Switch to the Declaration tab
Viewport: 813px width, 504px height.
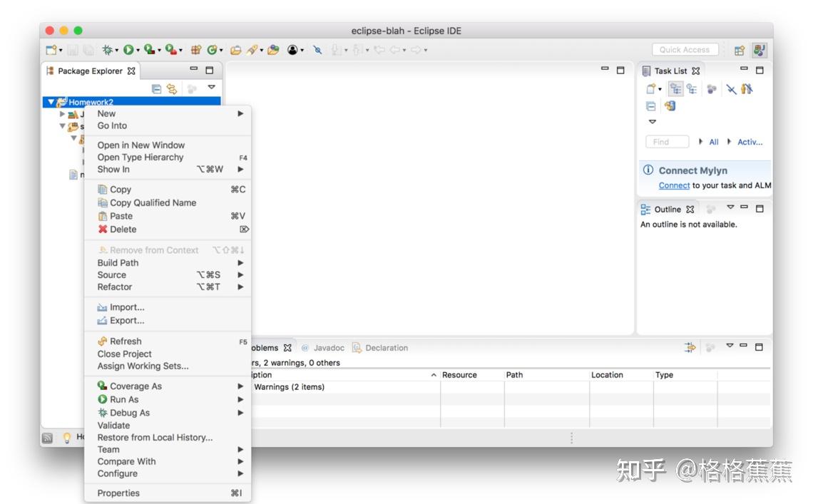click(381, 348)
